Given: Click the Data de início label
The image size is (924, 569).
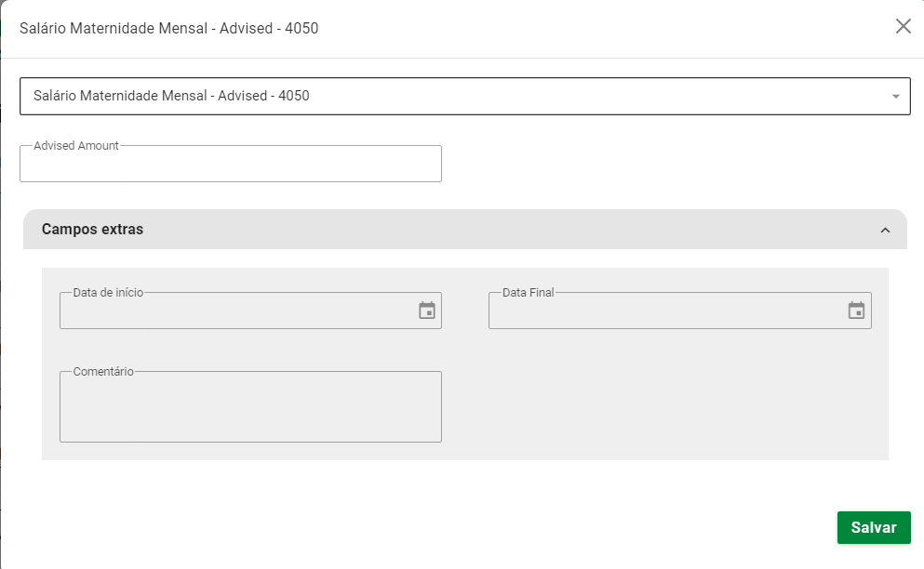Looking at the screenshot, I should click(x=108, y=292).
